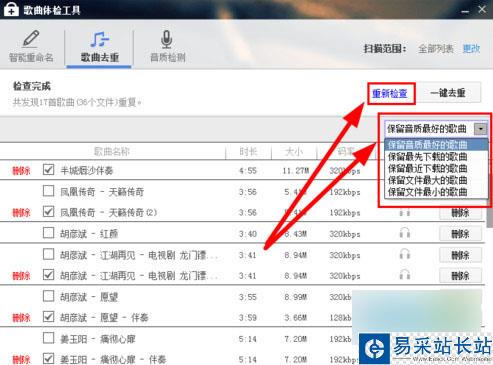Screen dimensions: 493x365
Task: Open the 智能重命名 tab
Action: (x=31, y=46)
